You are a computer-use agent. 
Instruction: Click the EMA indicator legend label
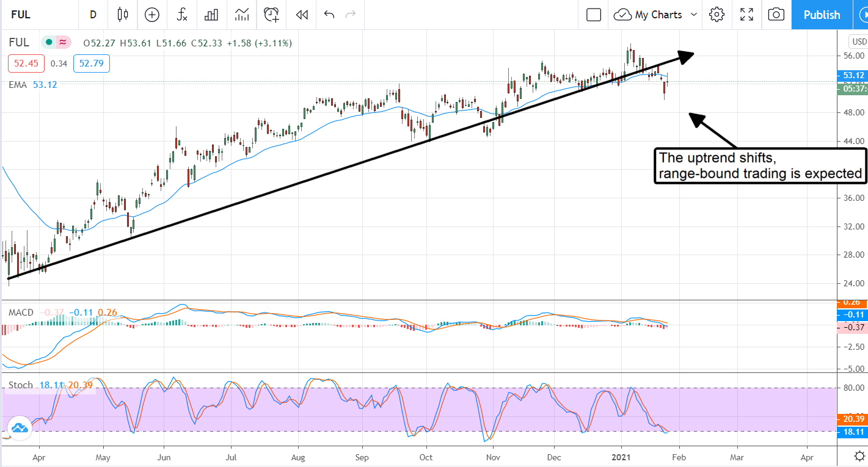tap(17, 85)
